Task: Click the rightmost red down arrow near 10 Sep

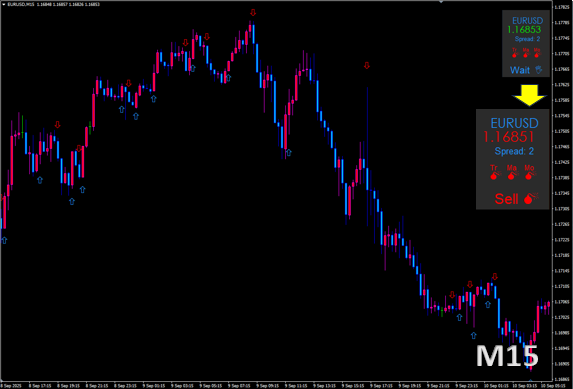Action: pos(495,276)
